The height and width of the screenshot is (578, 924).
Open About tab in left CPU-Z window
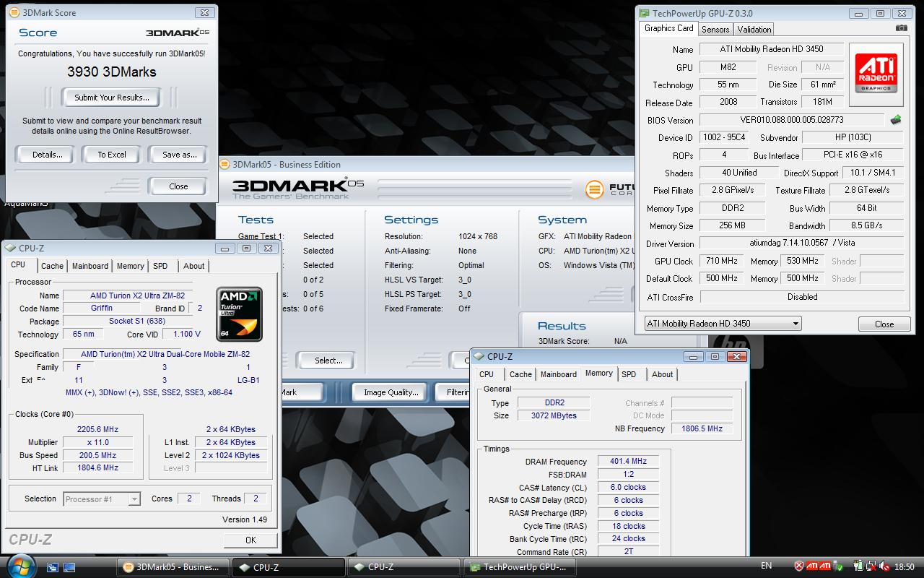pos(193,266)
